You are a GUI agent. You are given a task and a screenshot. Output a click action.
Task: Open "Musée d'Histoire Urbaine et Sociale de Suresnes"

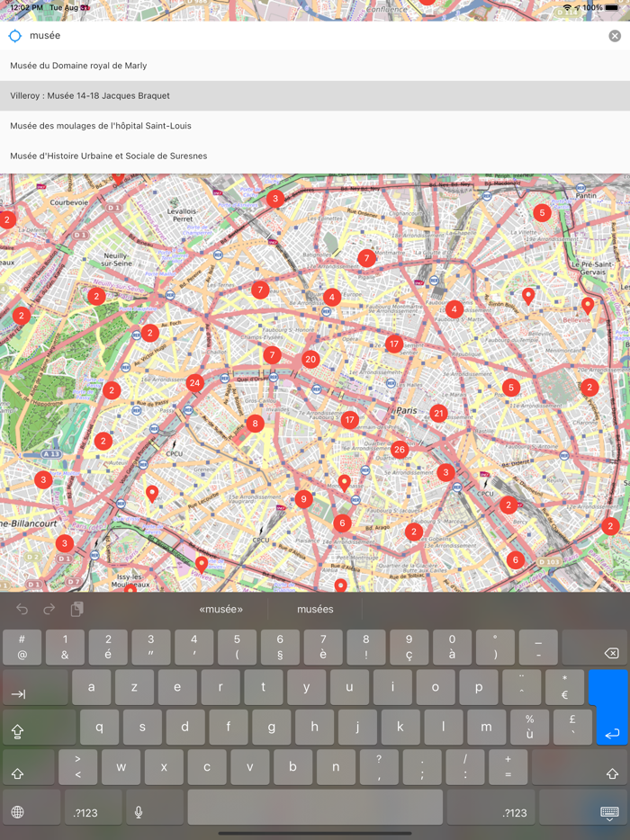pos(315,156)
